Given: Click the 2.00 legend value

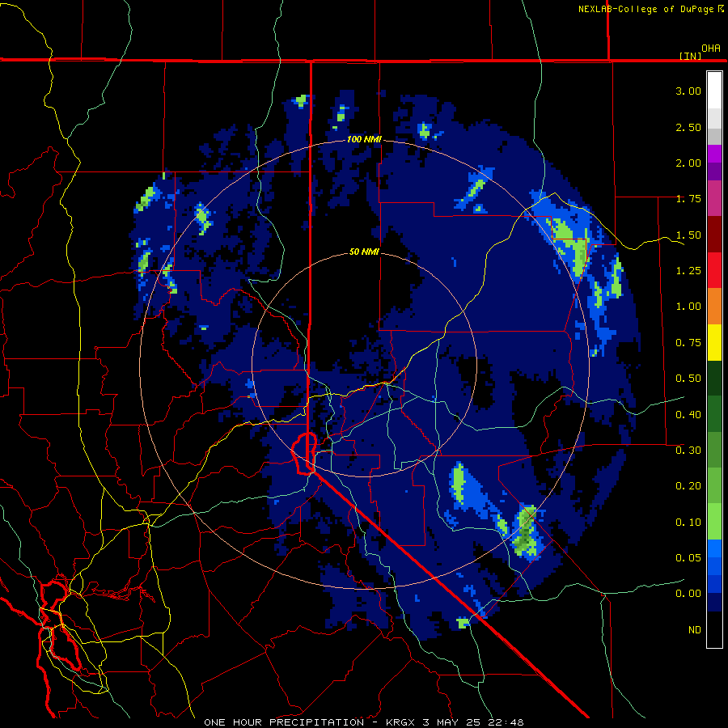Looking at the screenshot, I should coord(688,163).
